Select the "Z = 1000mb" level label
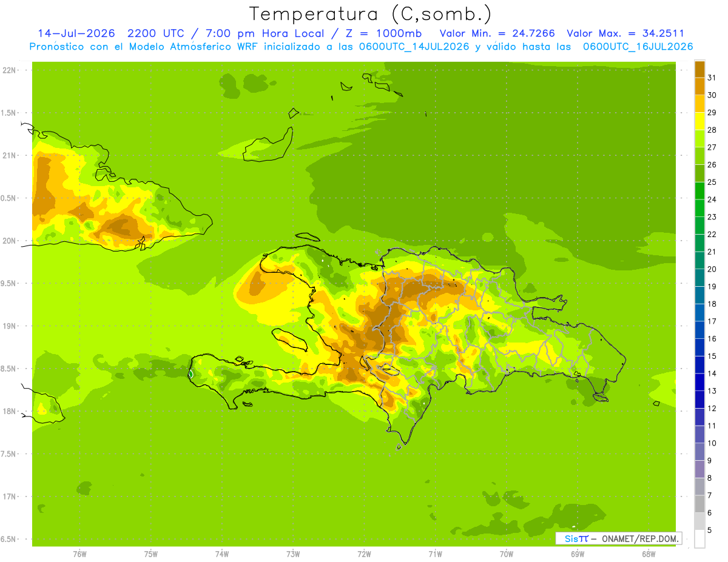 (382, 33)
